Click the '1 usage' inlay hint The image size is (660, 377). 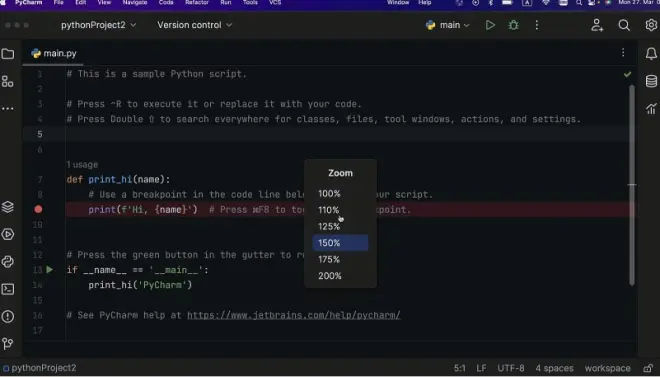point(82,165)
